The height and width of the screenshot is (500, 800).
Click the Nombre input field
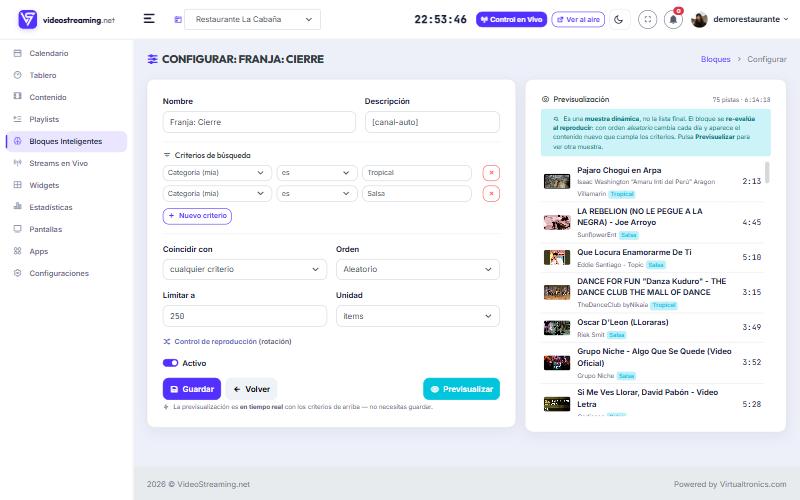pyautogui.click(x=259, y=122)
